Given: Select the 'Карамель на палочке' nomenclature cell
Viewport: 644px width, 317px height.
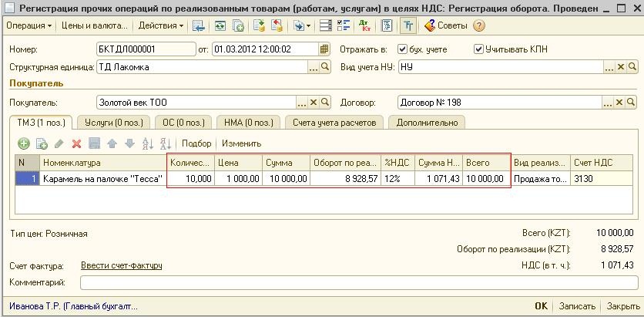Looking at the screenshot, I should pyautogui.click(x=103, y=179).
